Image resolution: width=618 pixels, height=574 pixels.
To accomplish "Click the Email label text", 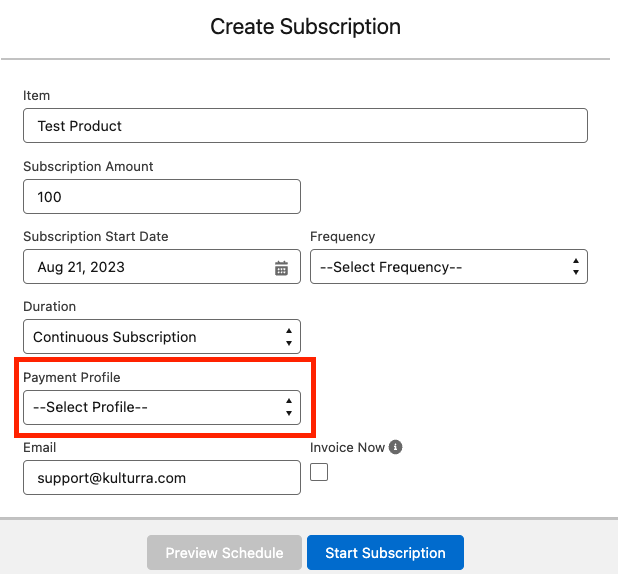I will coord(40,448).
